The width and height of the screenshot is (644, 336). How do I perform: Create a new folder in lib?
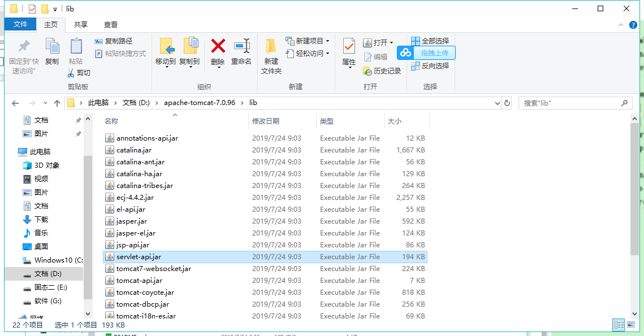[x=270, y=54]
